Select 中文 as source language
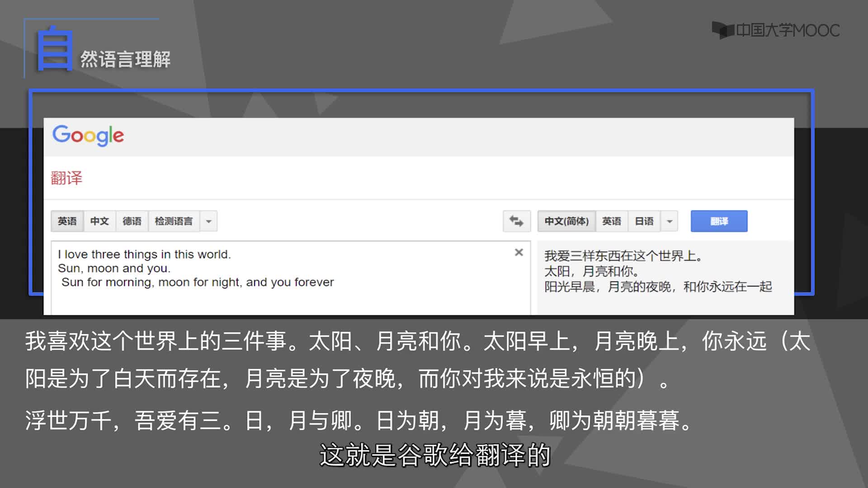The height and width of the screenshot is (488, 868). (x=99, y=221)
